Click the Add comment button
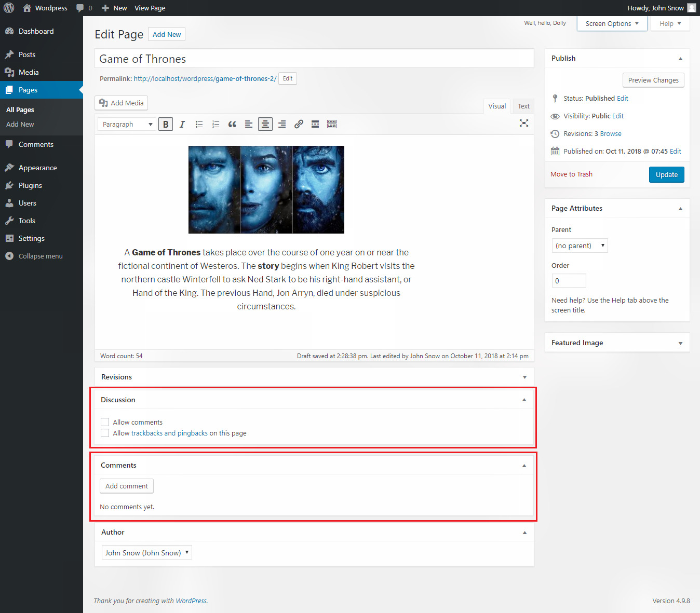Screen dimensions: 700x613 point(127,486)
